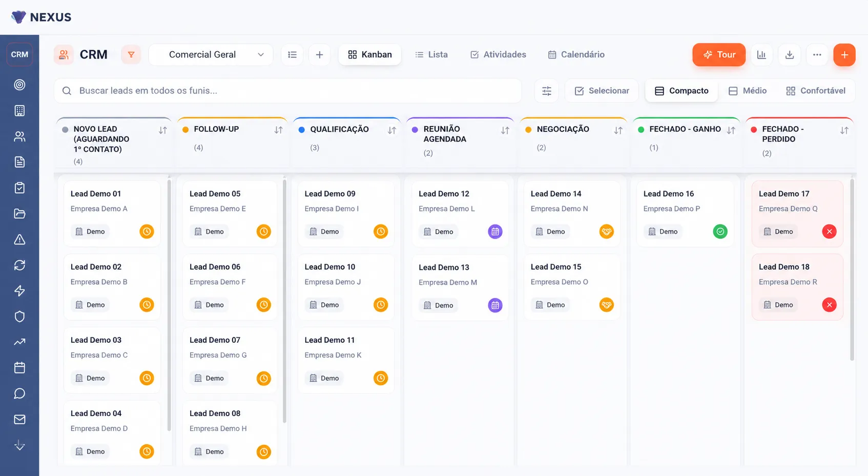Switch density to Compacto

click(681, 91)
